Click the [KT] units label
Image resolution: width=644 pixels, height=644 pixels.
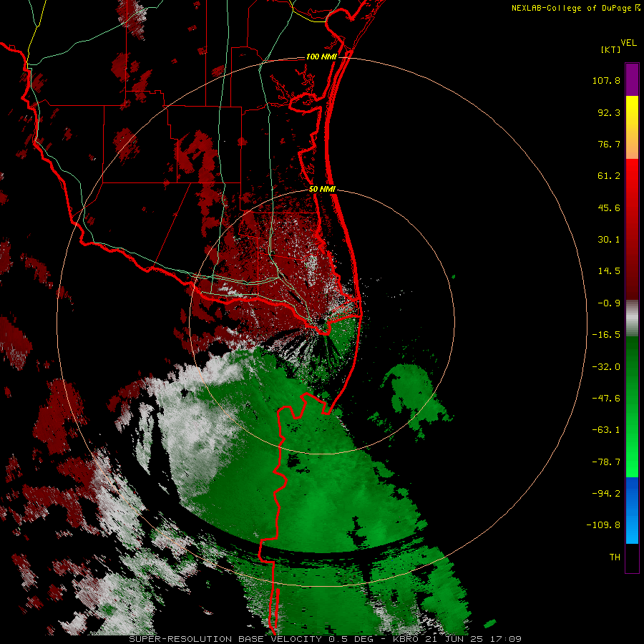[x=611, y=49]
